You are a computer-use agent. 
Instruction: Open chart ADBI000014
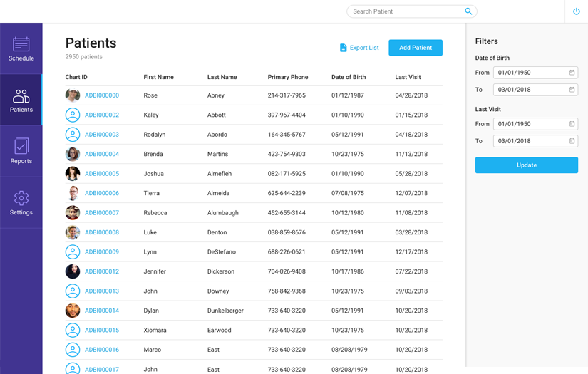pos(102,311)
